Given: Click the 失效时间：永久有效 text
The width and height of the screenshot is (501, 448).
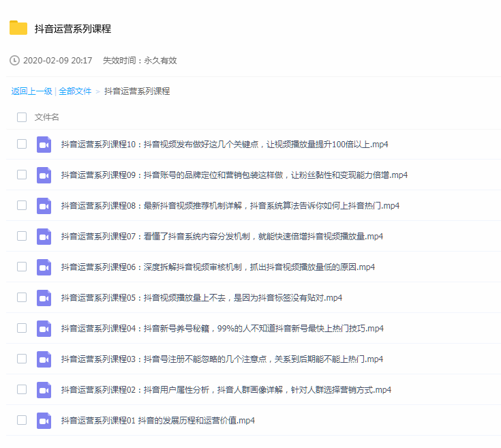Looking at the screenshot, I should click(x=140, y=61).
